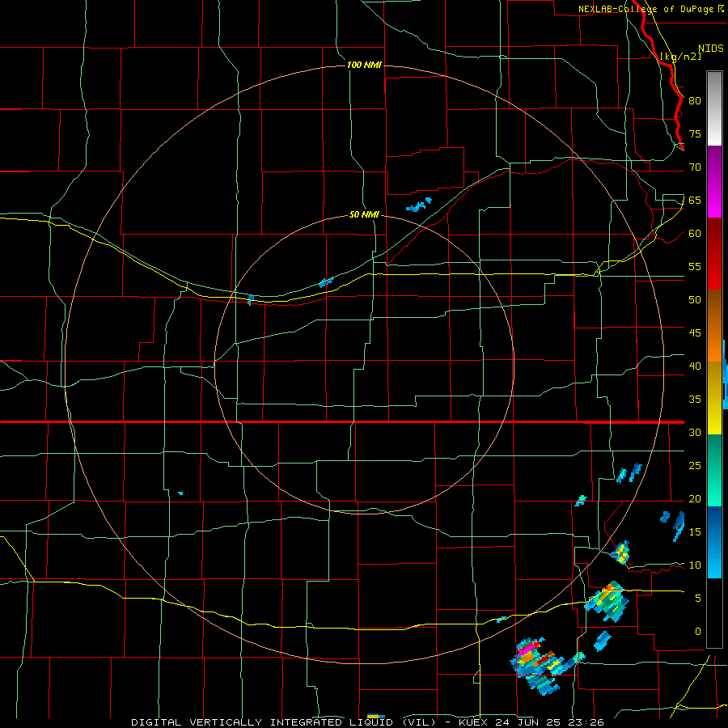Click the 65 value on the scale
The width and height of the screenshot is (728, 728).
[x=695, y=200]
